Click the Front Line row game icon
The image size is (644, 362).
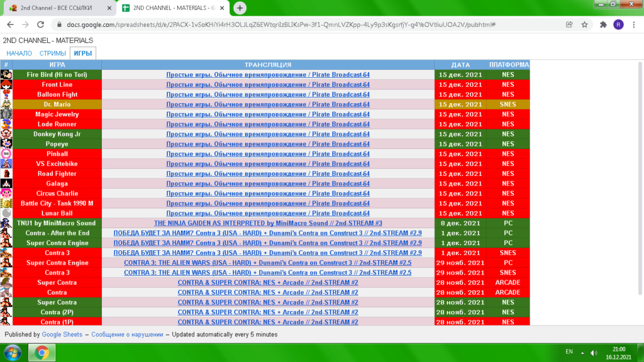(6, 85)
